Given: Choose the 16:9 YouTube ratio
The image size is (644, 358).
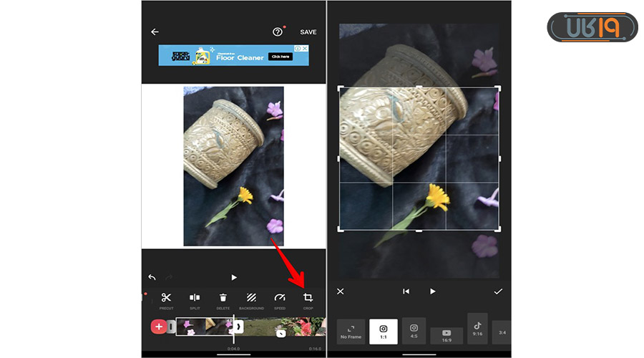Looking at the screenshot, I should (447, 335).
